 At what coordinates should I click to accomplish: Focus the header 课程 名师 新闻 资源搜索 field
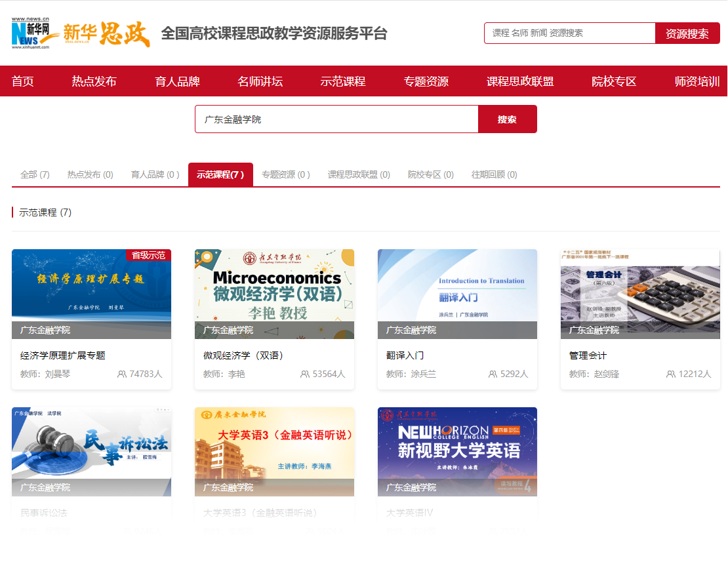tap(570, 33)
